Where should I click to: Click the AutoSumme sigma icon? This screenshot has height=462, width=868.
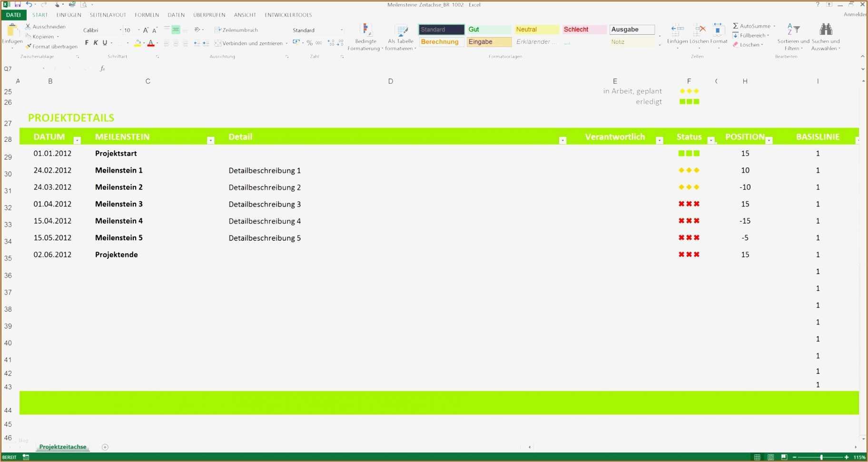pos(735,26)
